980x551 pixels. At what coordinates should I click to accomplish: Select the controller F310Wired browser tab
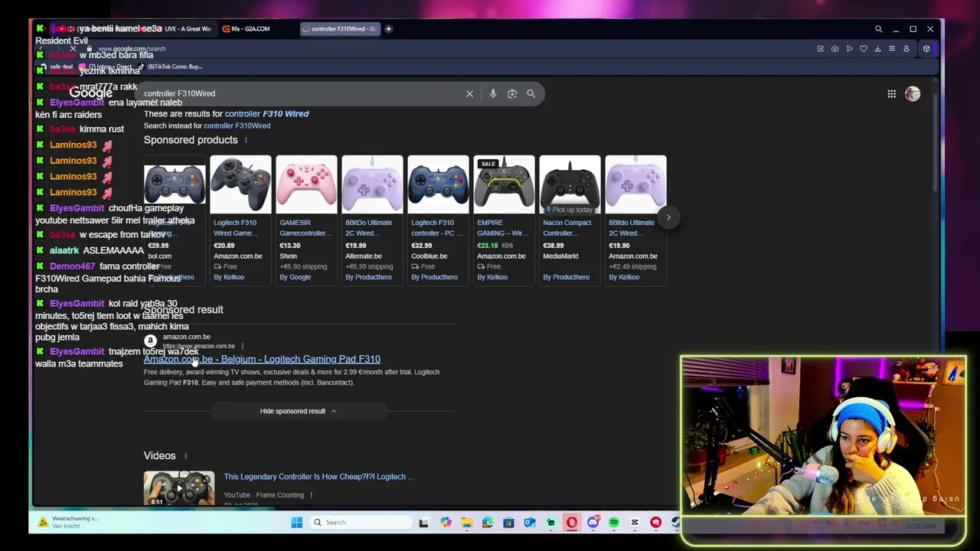pyautogui.click(x=338, y=29)
